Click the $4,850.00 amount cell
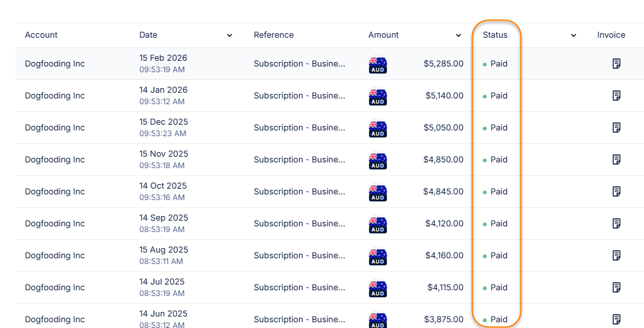Image resolution: width=644 pixels, height=328 pixels. [x=443, y=160]
